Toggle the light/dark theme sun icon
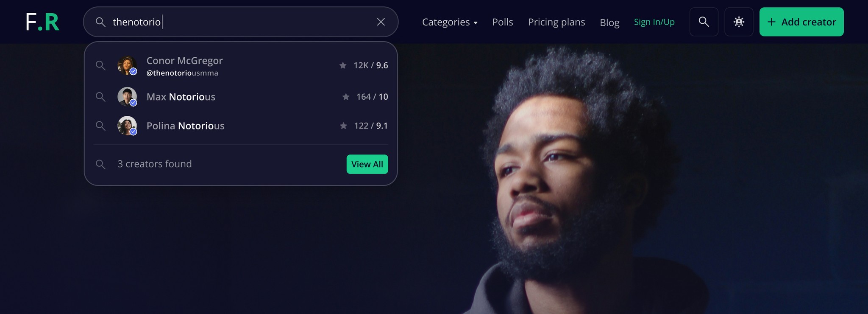Viewport: 868px width, 314px height. click(739, 22)
